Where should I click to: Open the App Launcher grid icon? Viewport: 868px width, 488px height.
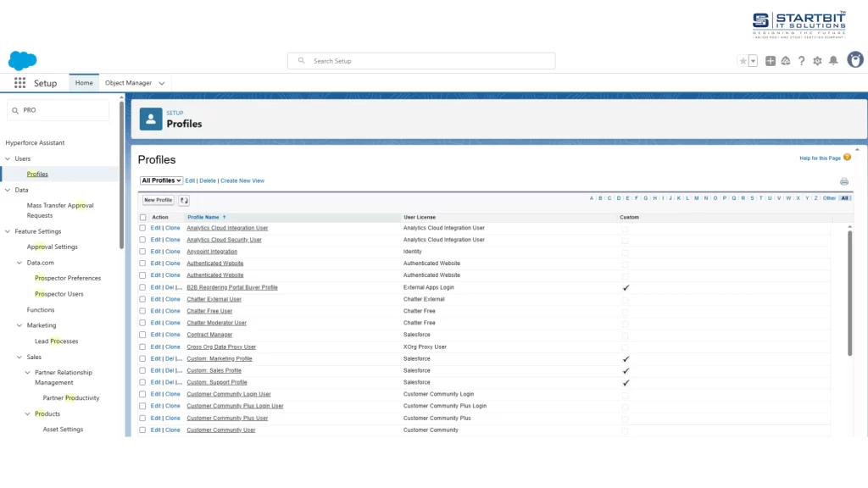pos(19,83)
